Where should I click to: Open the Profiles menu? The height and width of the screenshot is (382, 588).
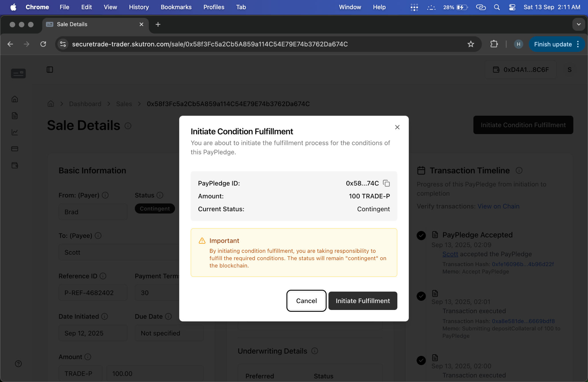[214, 7]
